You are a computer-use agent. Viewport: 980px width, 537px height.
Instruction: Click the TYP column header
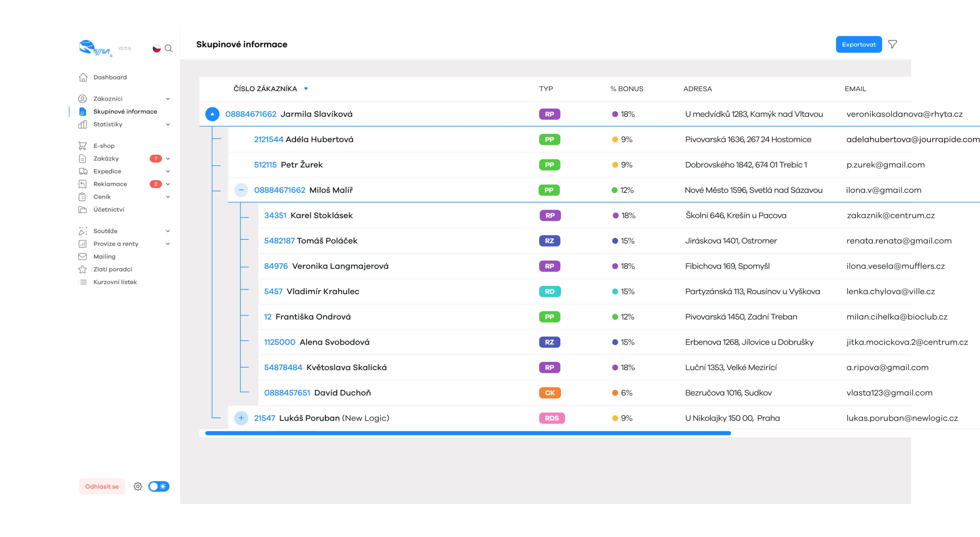tap(546, 89)
